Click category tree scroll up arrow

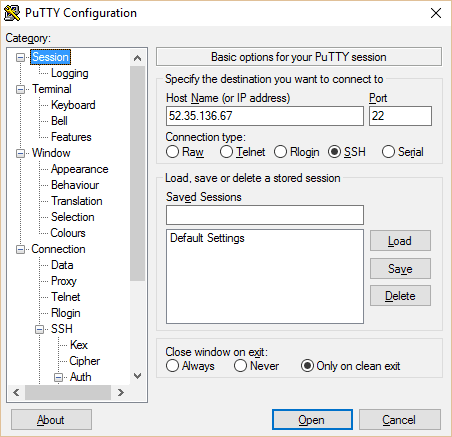pos(137,58)
